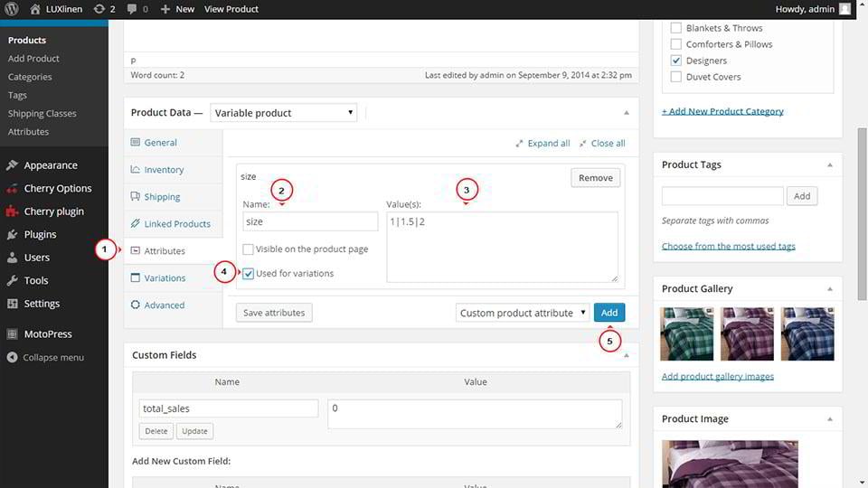The image size is (868, 488).
Task: Switch to the Inventory tab
Action: [164, 170]
